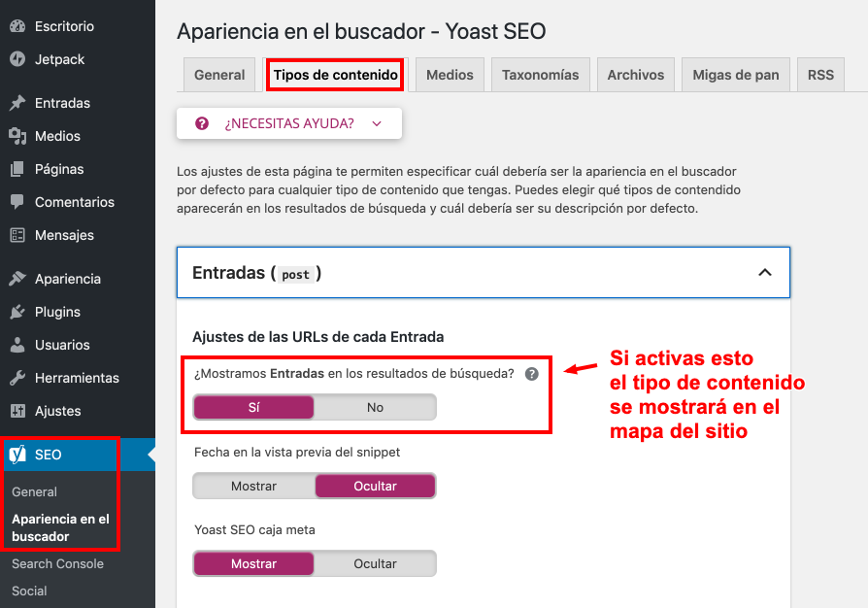This screenshot has height=608, width=868.
Task: Click the Usuarios person icon
Action: coord(17,345)
